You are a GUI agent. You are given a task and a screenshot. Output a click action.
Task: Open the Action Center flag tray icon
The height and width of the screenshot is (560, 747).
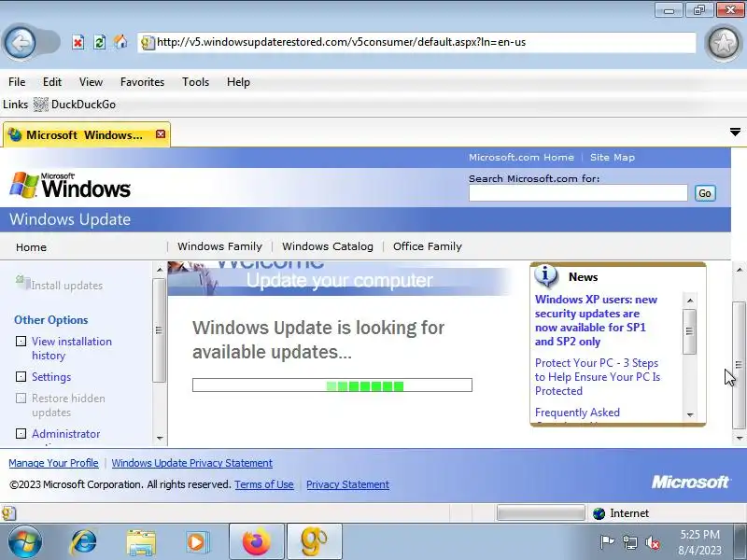click(607, 542)
